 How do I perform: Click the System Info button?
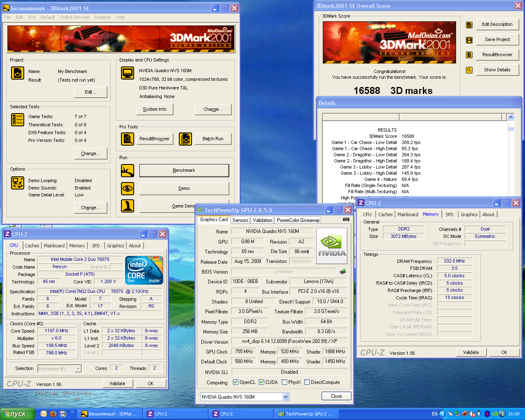[155, 110]
